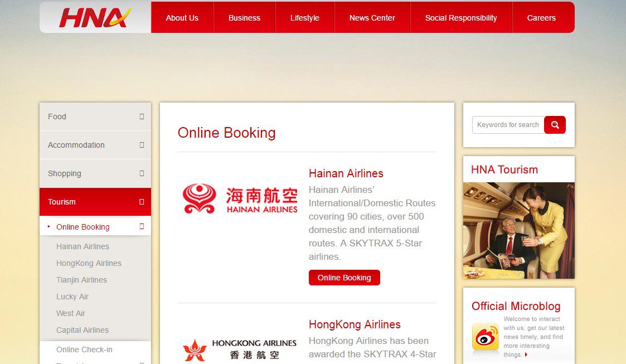Select West Air in the sidebar

[x=71, y=314]
